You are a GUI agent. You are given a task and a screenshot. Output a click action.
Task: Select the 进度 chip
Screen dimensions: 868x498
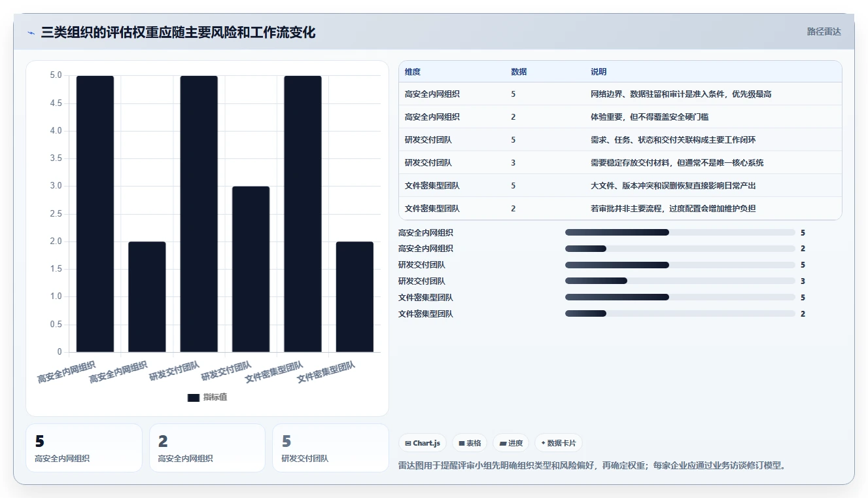511,443
